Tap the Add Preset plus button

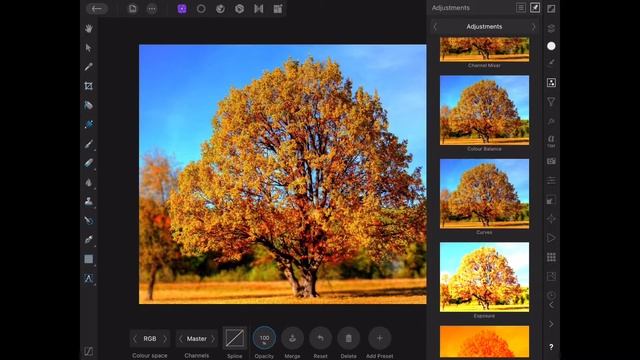coord(380,338)
